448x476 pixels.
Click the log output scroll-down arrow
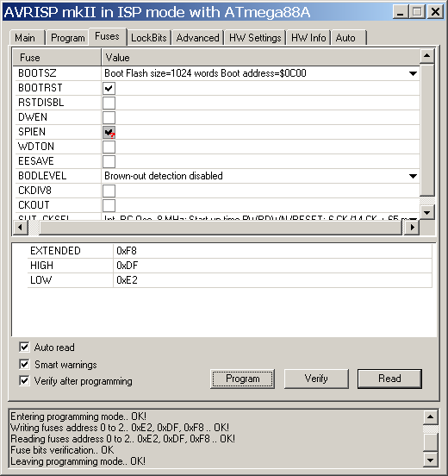pyautogui.click(x=431, y=460)
